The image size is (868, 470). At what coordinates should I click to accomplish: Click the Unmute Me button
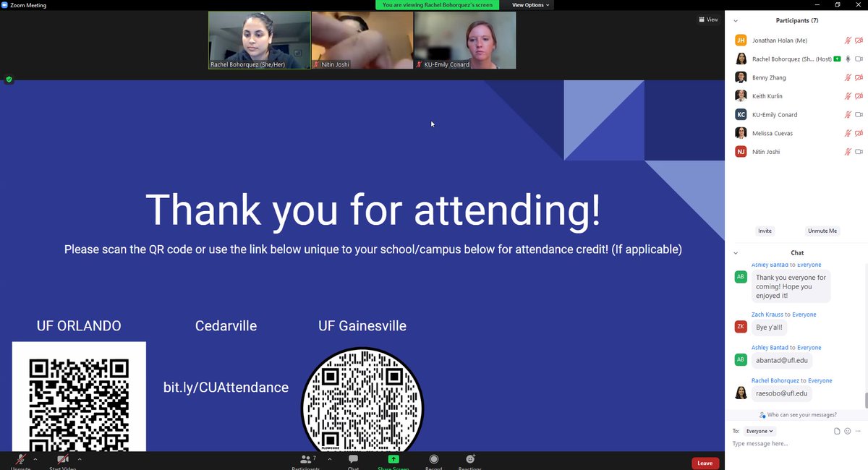[x=822, y=231]
